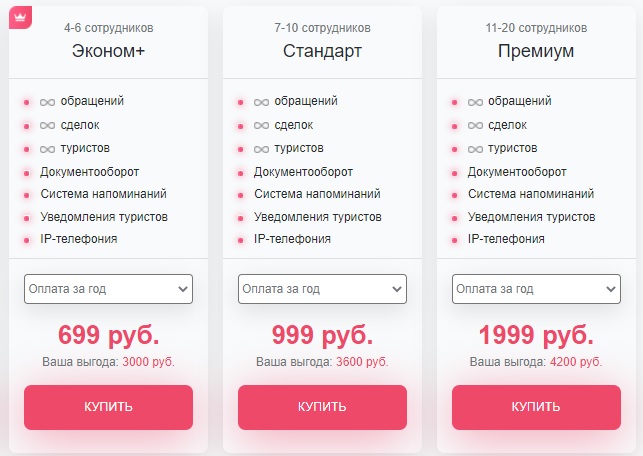The height and width of the screenshot is (456, 643).
Task: Click КУПИТЬ button under Стандарт plan
Action: [x=322, y=407]
